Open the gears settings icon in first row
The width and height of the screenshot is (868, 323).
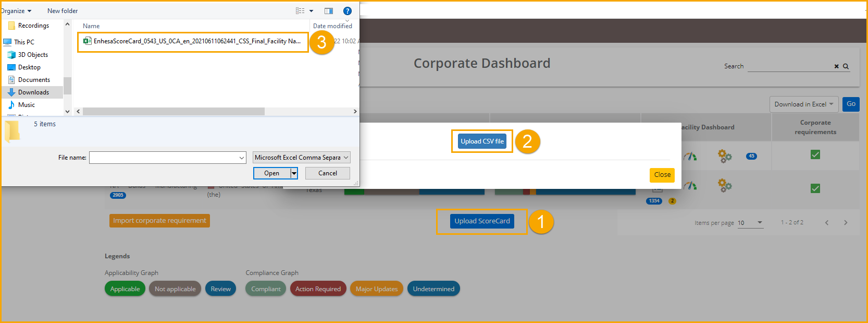pos(725,156)
